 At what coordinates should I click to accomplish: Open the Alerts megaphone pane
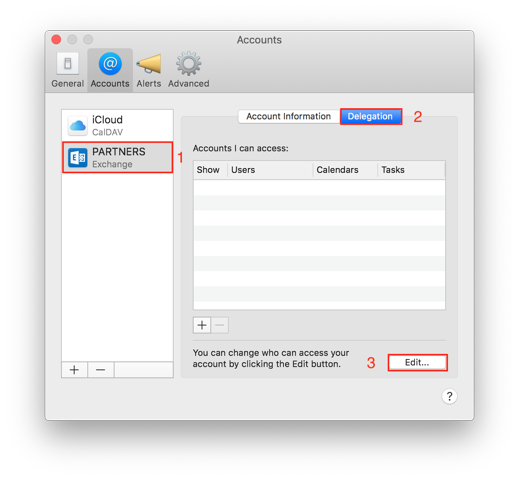[x=149, y=70]
